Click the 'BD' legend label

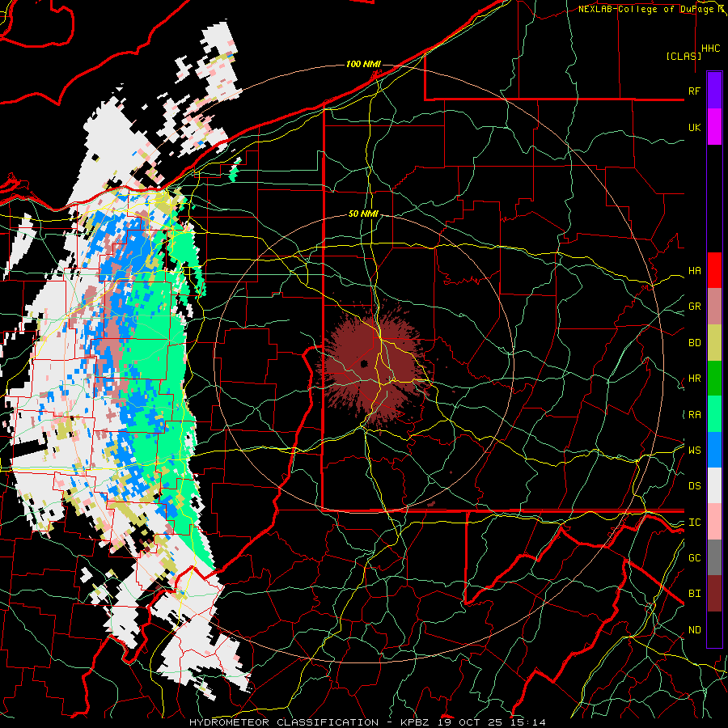[x=694, y=343]
